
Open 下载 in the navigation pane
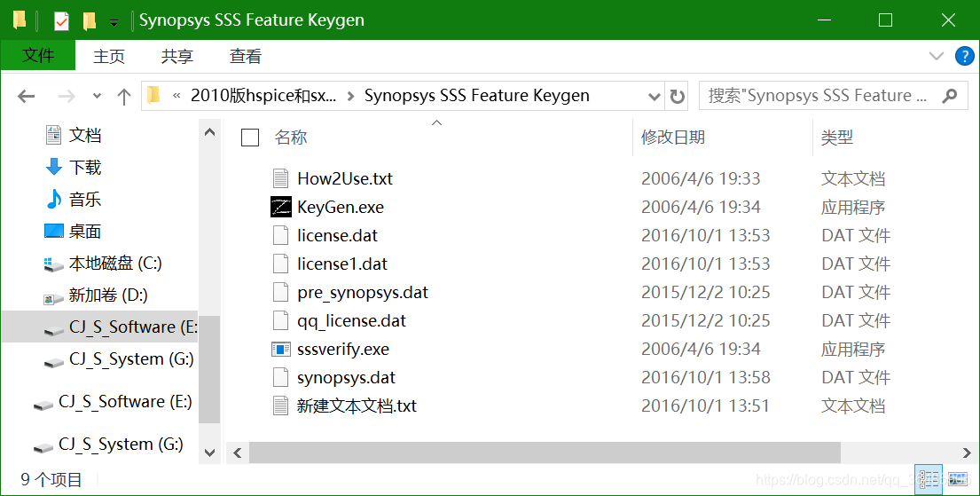click(73, 167)
